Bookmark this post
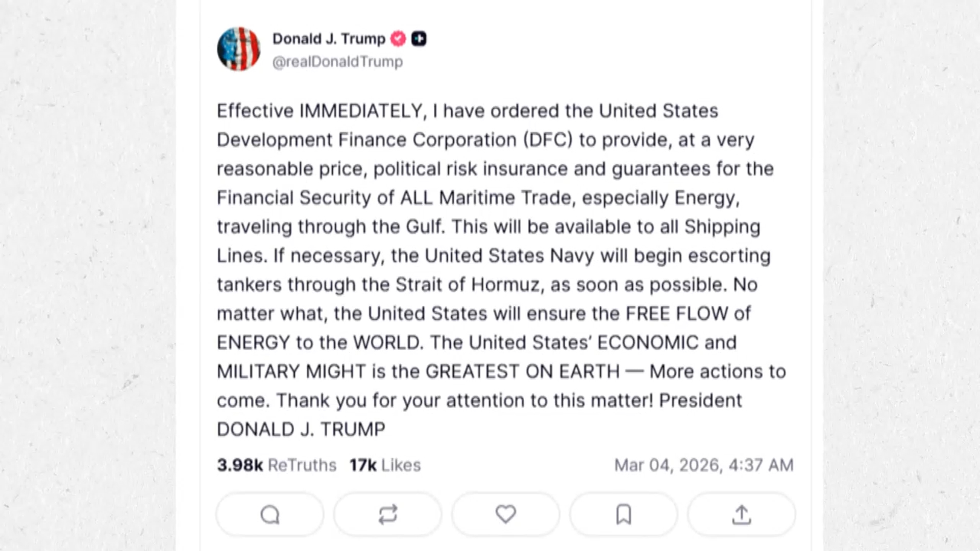 [624, 514]
